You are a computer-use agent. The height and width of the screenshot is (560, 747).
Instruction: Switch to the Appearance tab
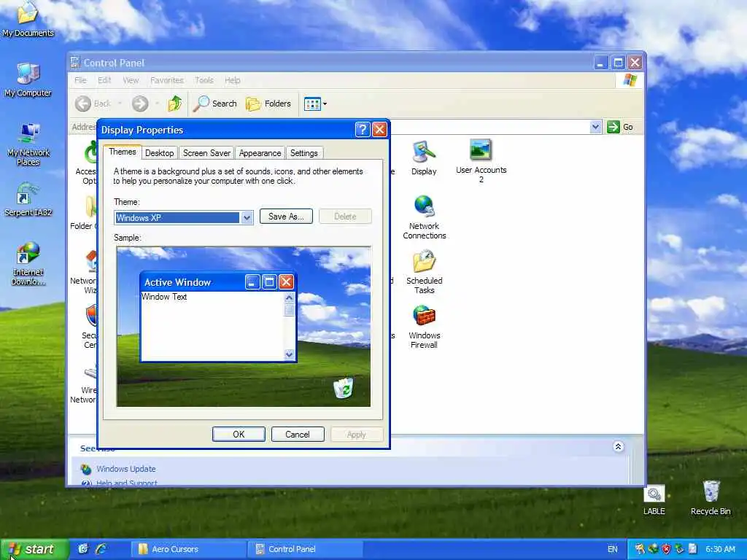[260, 153]
